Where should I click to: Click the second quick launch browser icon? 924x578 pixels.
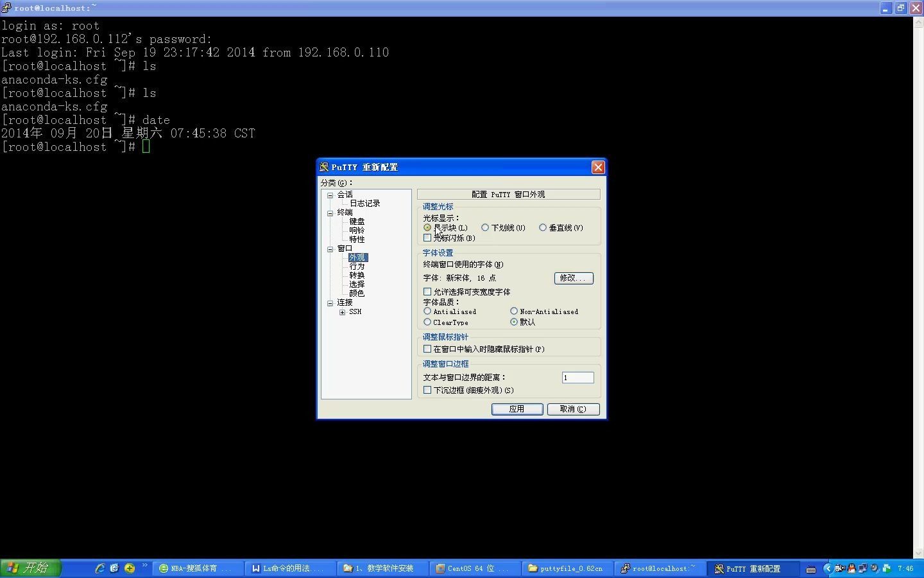click(x=114, y=568)
